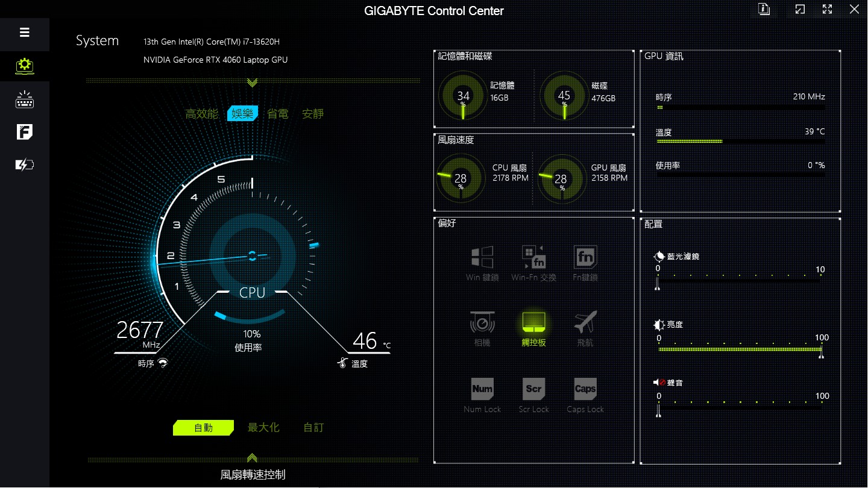868x488 pixels.
Task: Open the keyboard backlight settings icon
Action: point(24,99)
